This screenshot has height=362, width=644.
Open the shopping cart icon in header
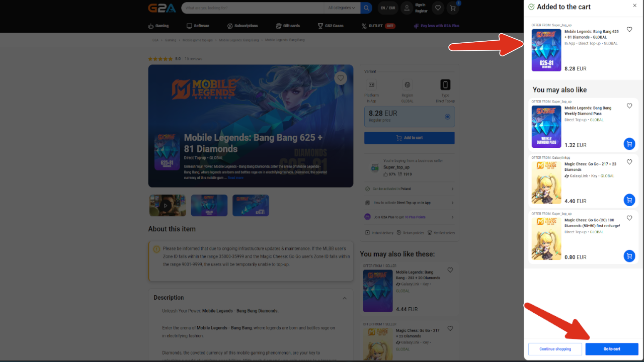(453, 8)
